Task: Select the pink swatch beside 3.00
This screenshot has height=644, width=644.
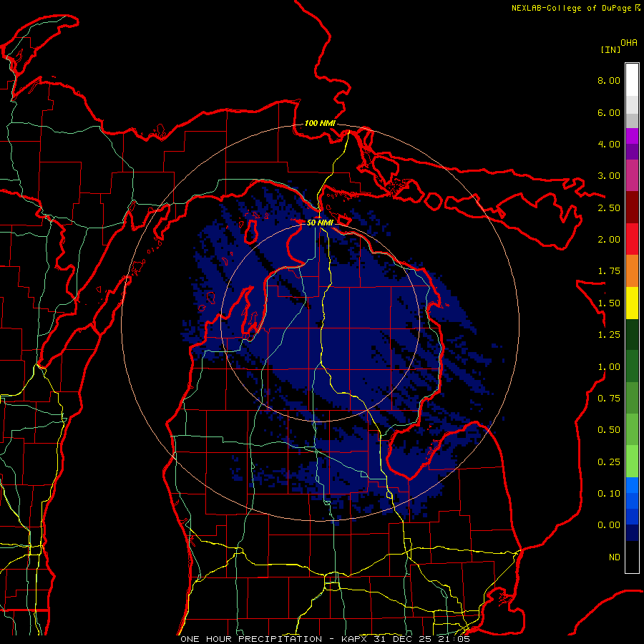Action: pyautogui.click(x=632, y=175)
